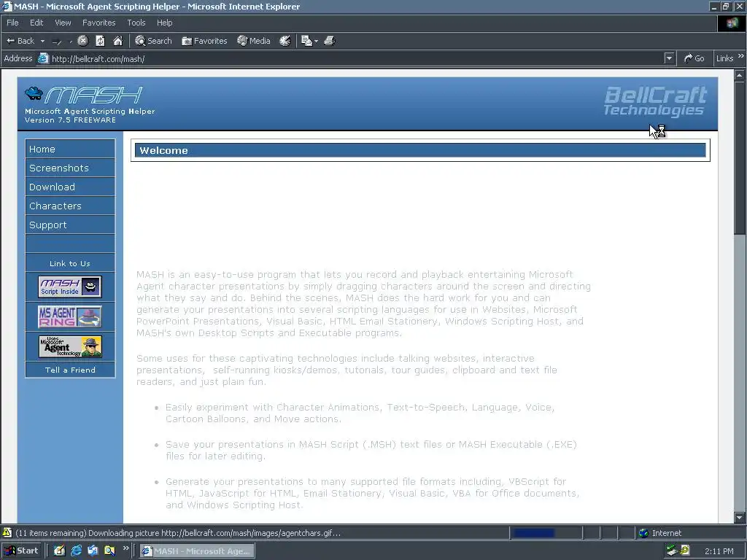Open the Screenshots navigation link
The height and width of the screenshot is (560, 747).
(70, 168)
